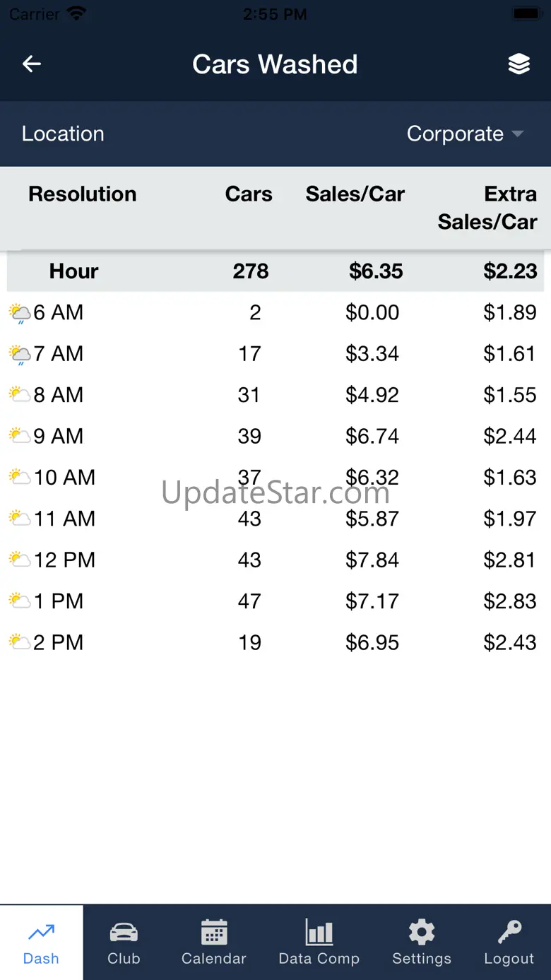This screenshot has width=551, height=980.
Task: Open the Data Comp bar chart icon
Action: [319, 933]
